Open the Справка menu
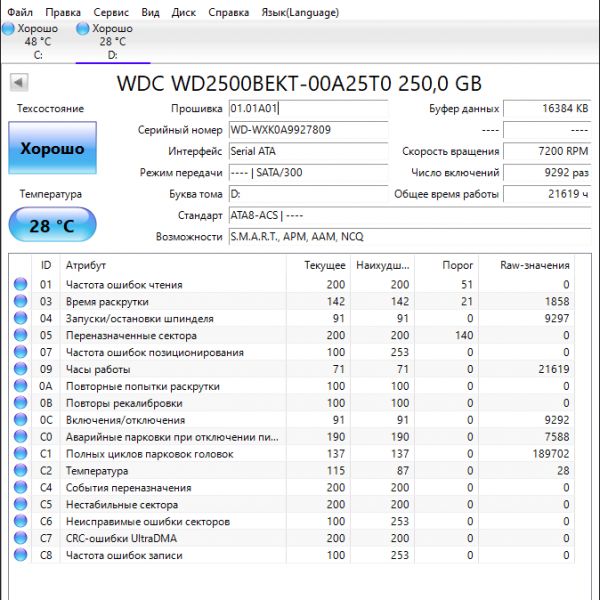Image resolution: width=600 pixels, height=600 pixels. [x=228, y=12]
